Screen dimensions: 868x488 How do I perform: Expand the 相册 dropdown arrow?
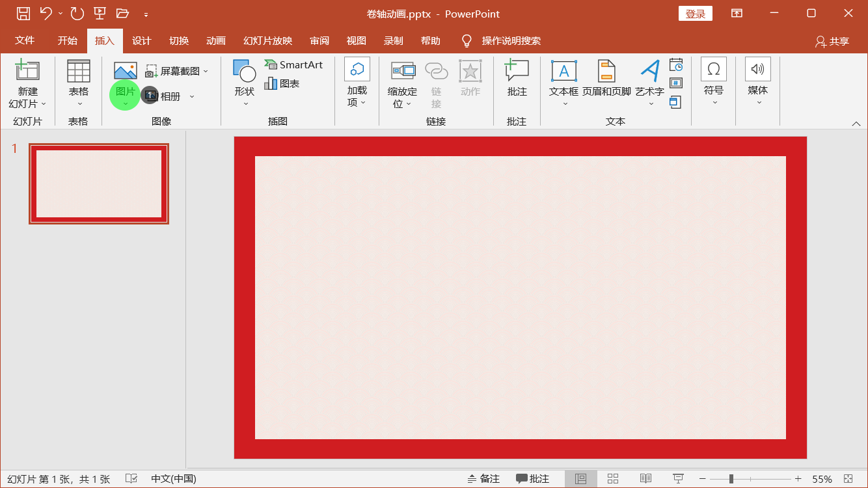192,96
